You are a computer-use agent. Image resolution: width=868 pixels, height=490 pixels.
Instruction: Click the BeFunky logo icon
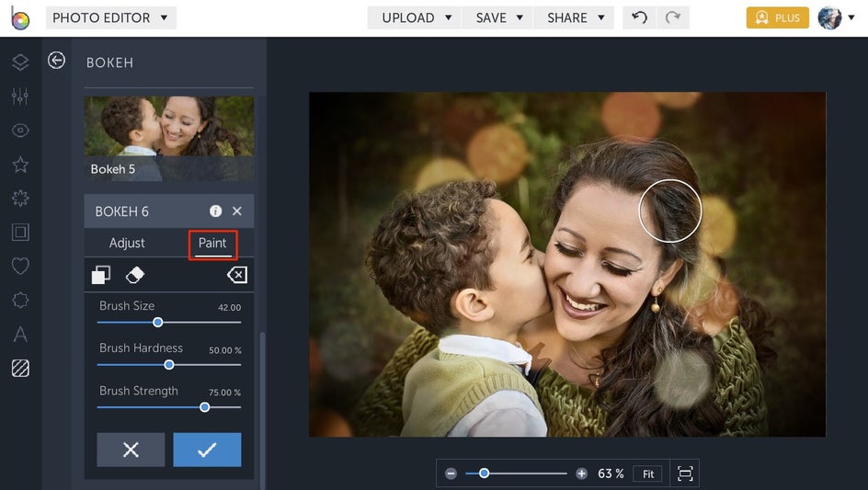point(20,18)
